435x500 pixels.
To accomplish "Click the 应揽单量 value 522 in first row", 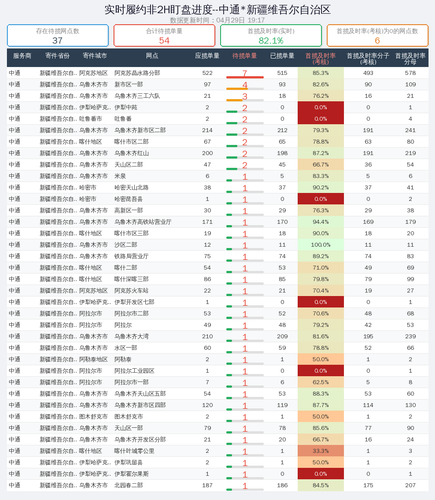I will (x=207, y=73).
